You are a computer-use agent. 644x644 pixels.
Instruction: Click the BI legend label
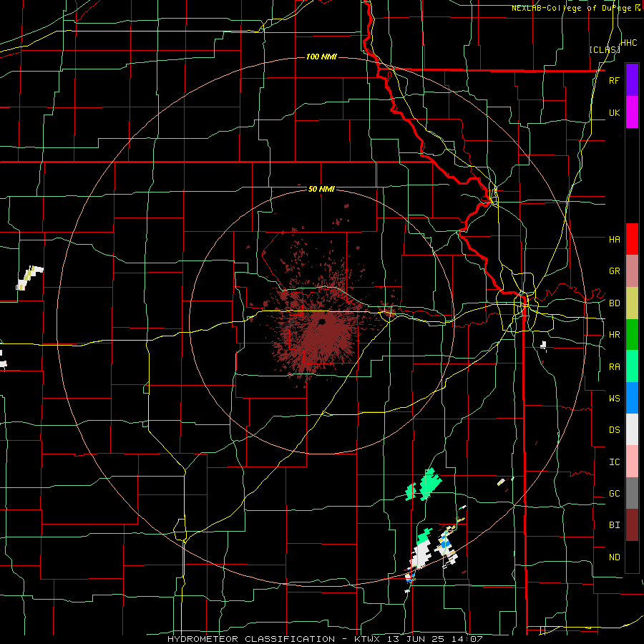pos(615,525)
